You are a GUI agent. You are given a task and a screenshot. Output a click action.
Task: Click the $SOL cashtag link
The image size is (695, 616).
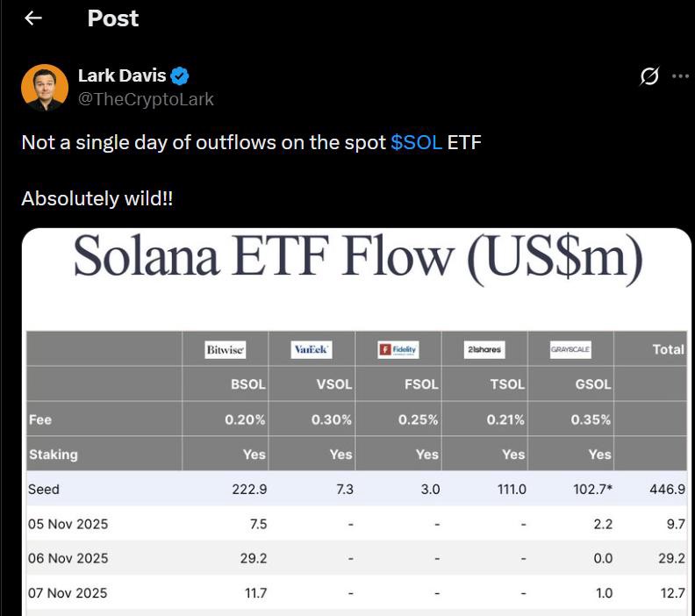pos(416,143)
